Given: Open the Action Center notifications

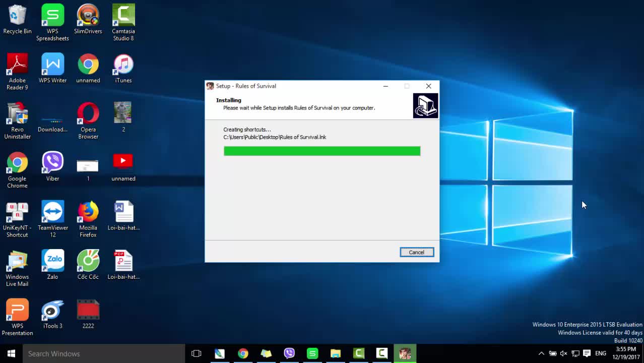Looking at the screenshot, I should click(587, 353).
